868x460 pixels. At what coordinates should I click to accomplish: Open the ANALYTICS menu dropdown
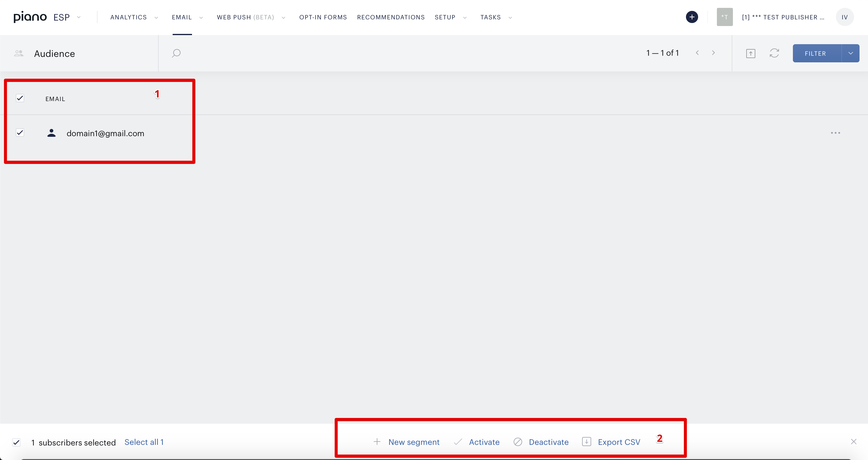coord(134,17)
